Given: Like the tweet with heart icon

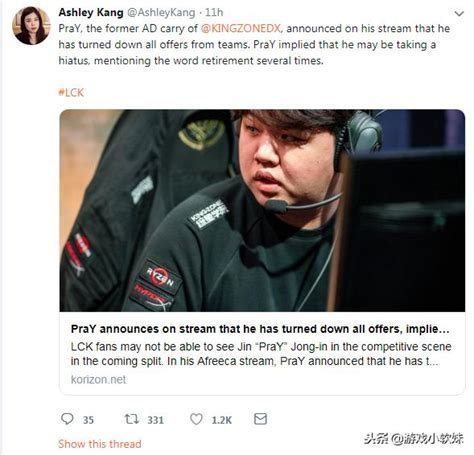Looking at the screenshot, I should click(x=196, y=419).
